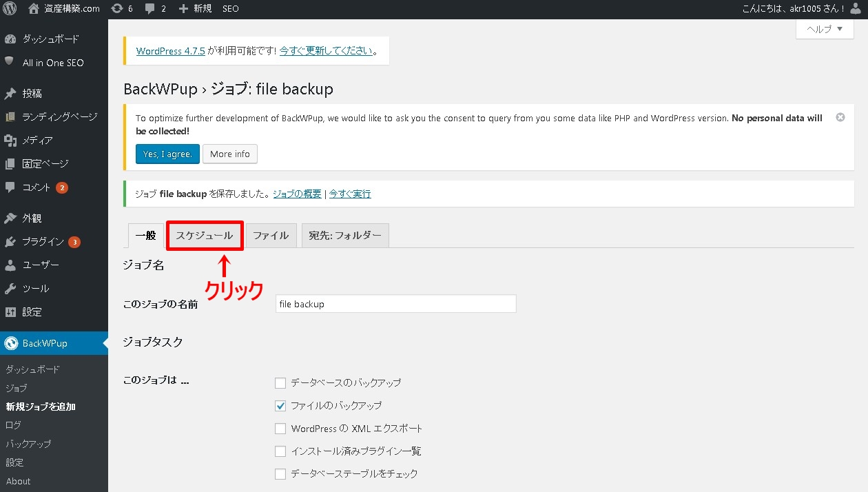Open the ダッシュボード sidebar menu

(54, 39)
